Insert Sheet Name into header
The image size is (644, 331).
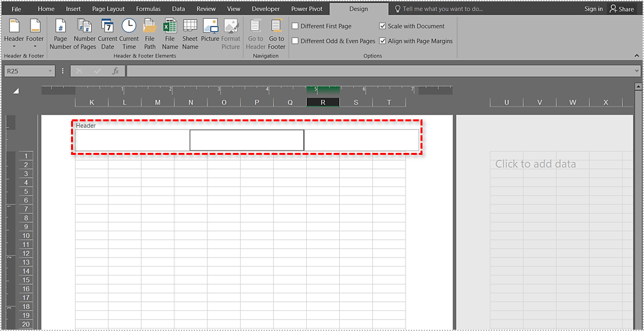(190, 34)
